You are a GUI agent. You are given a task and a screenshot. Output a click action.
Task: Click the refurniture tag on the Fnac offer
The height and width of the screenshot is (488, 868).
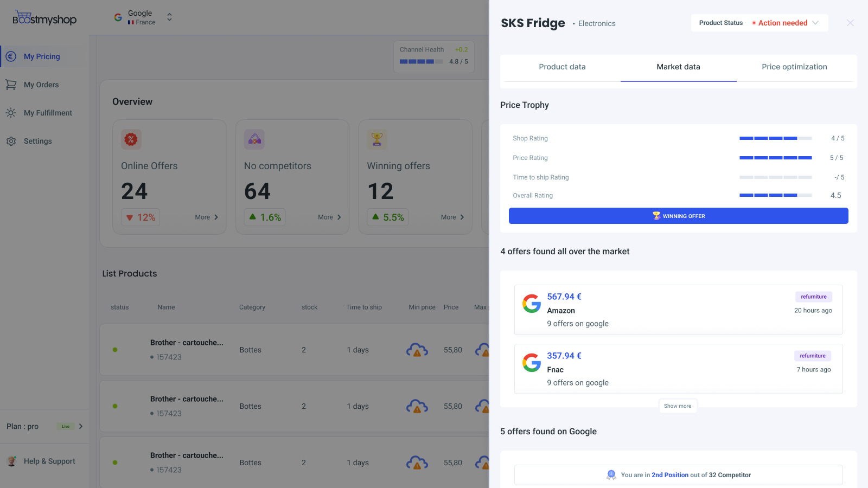(x=813, y=356)
